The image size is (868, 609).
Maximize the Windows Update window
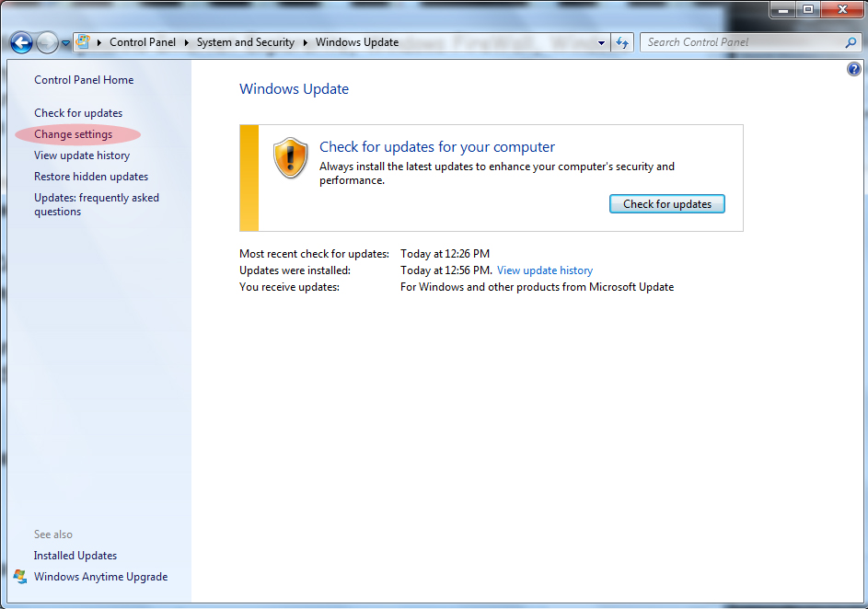(x=808, y=9)
